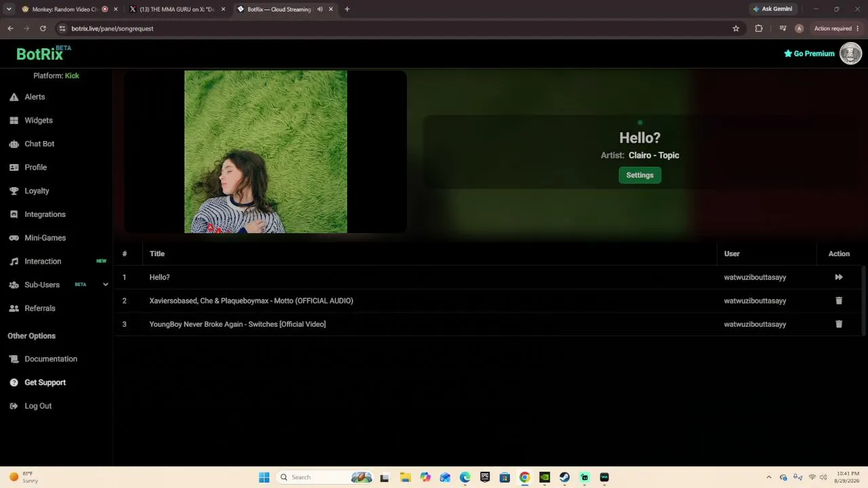Open the Alerts section in sidebar
Screen dimensions: 868x488
click(35, 97)
